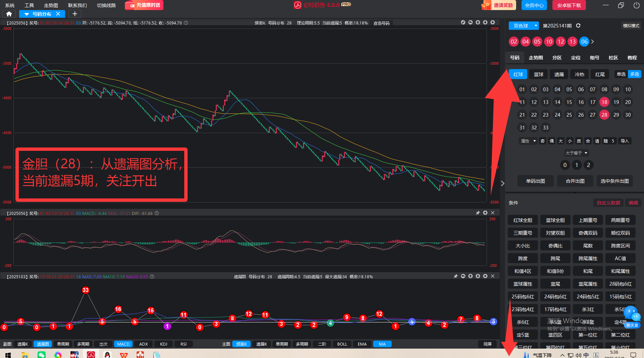
Task: Click the pencil edit icon on main chart
Action: click(463, 22)
